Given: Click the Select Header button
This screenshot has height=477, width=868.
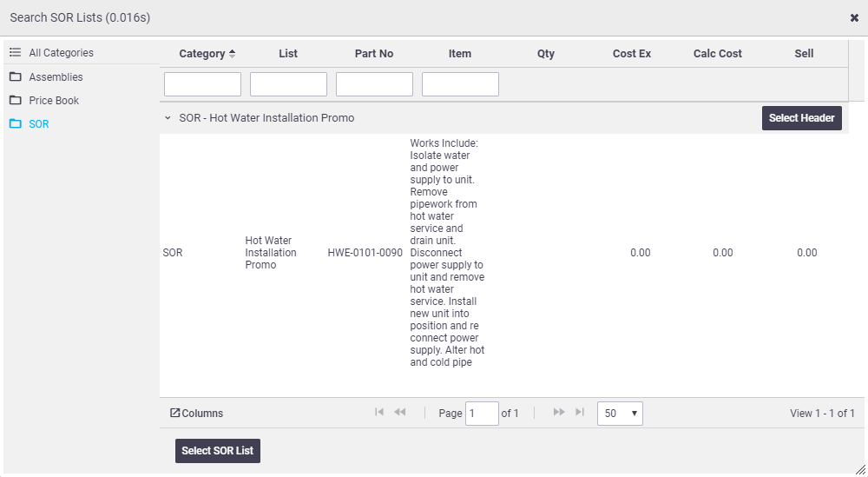Looking at the screenshot, I should click(x=801, y=118).
